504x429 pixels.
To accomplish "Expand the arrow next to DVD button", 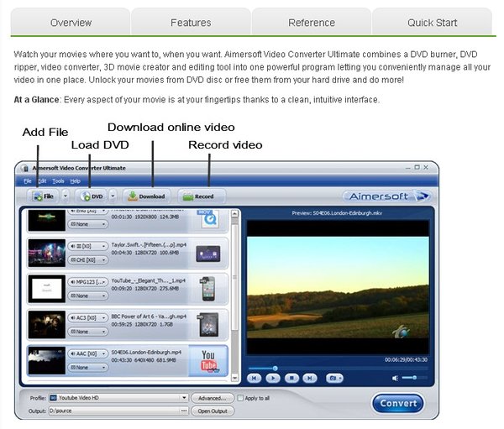I will pos(113,196).
